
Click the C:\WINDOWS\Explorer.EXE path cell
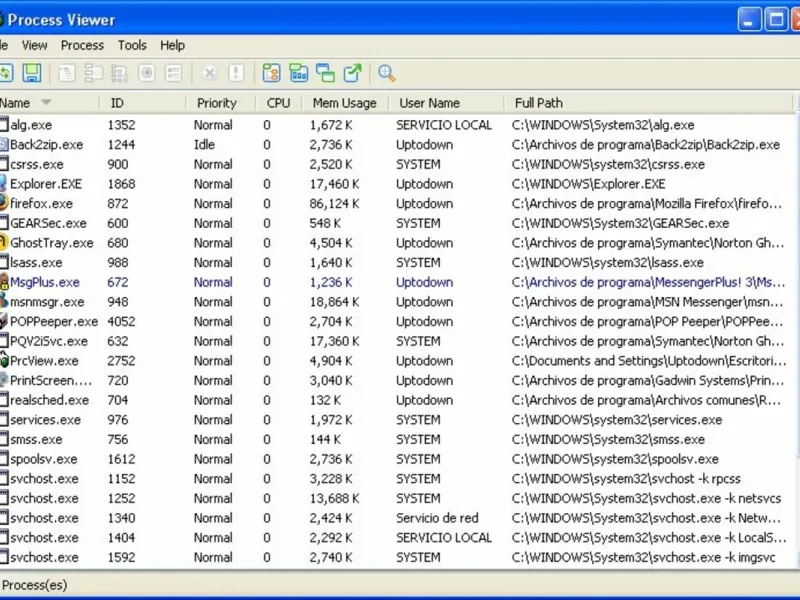tap(589, 184)
